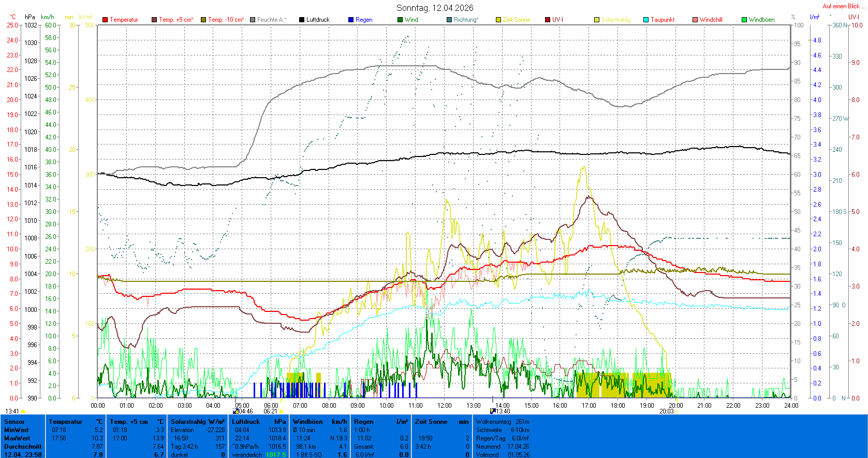Select the Solarstrahlg legend label
This screenshot has height=458, width=868.
pyautogui.click(x=615, y=20)
